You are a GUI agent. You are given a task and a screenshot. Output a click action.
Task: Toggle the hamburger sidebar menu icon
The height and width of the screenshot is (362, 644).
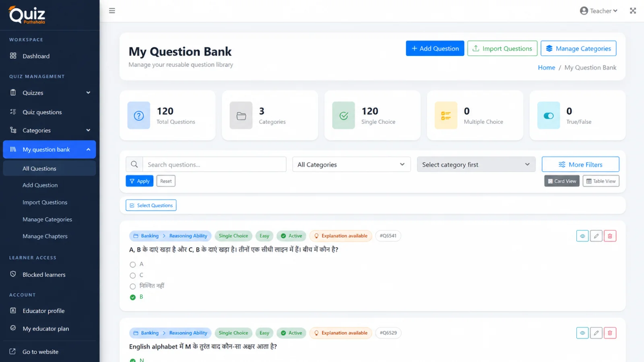coord(112,11)
